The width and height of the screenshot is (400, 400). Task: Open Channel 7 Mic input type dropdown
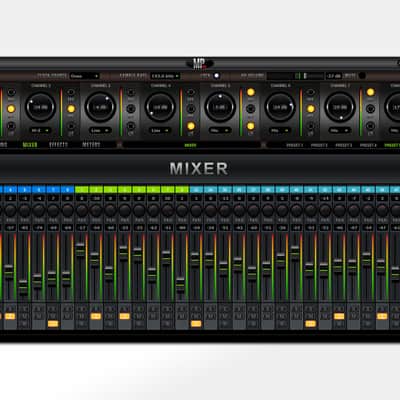click(340, 130)
